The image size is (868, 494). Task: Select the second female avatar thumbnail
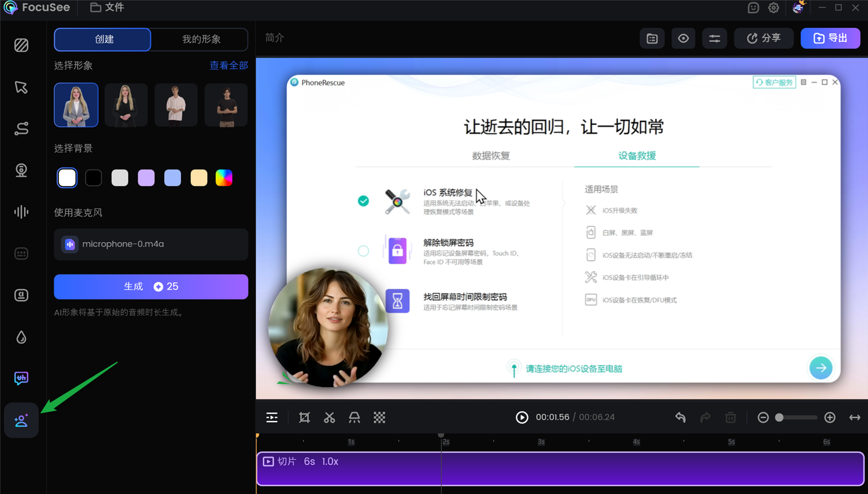coord(125,105)
